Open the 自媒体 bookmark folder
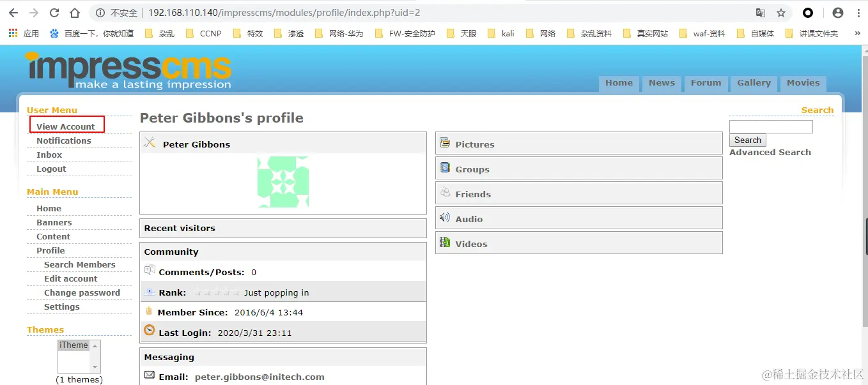Screen dimensions: 868x385 coord(756,33)
